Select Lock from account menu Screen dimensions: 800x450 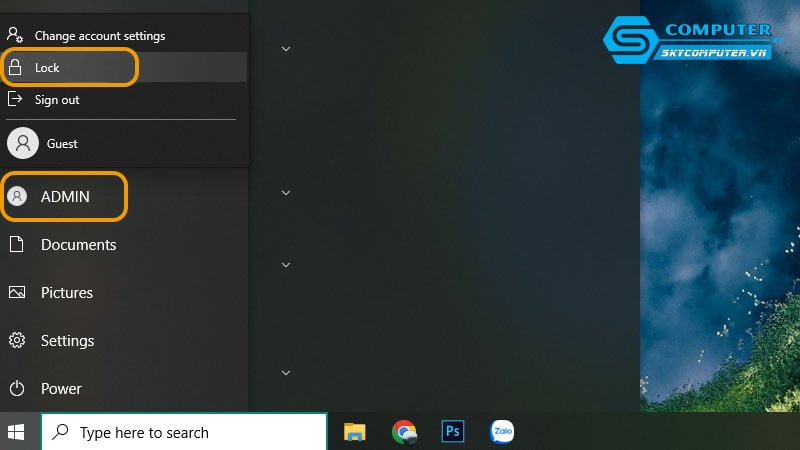pos(123,67)
